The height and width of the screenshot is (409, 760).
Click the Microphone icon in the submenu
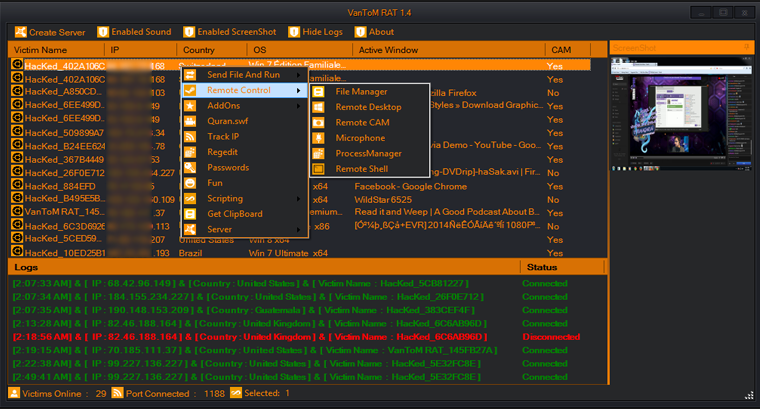point(318,138)
